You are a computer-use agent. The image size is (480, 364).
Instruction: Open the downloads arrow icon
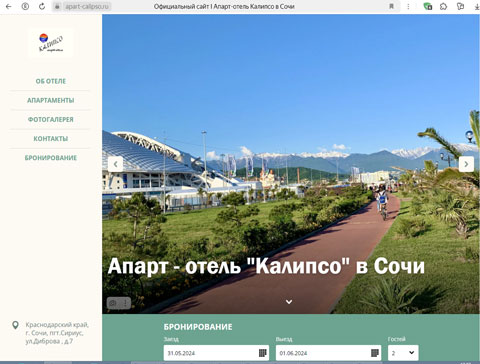(x=477, y=6)
